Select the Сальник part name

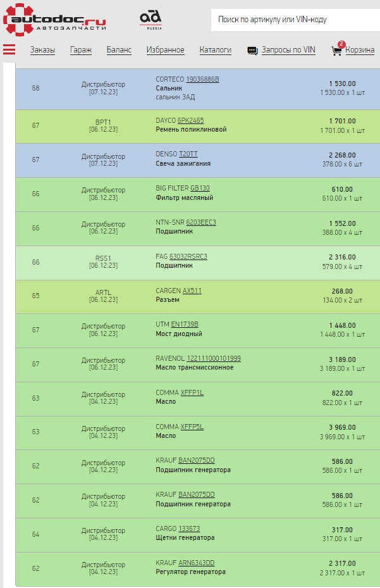tap(169, 88)
